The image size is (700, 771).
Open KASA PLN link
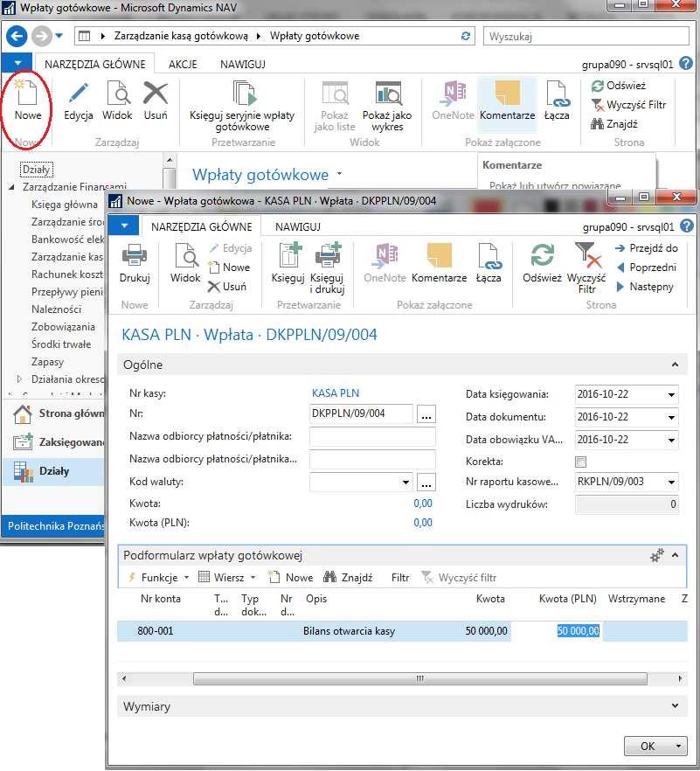(x=336, y=393)
